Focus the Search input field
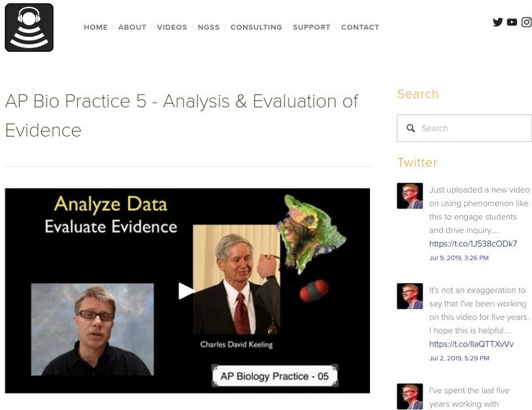This screenshot has width=532, height=410. (x=472, y=128)
